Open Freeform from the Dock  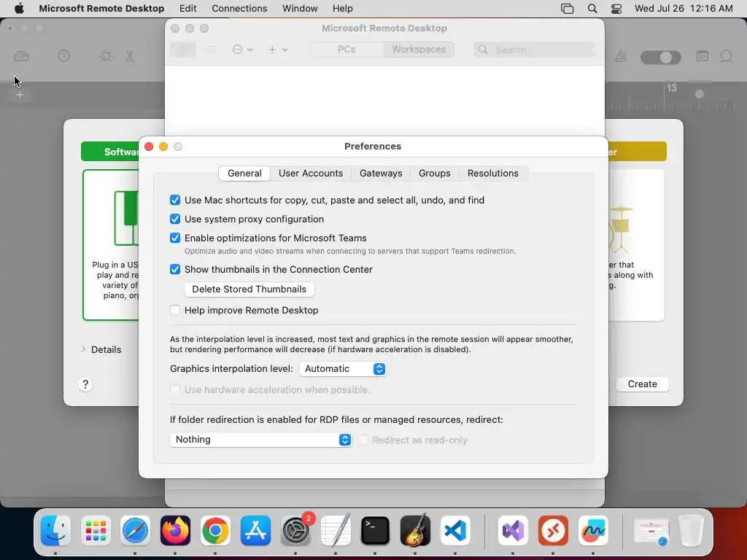point(593,531)
